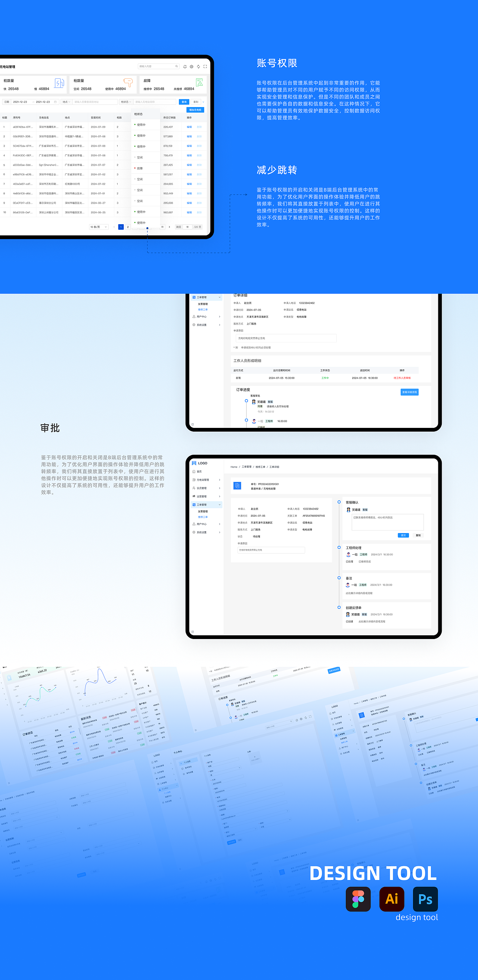This screenshot has height=980, width=478.
Task: Click the 会员管理 person icon in the sidebar
Action: click(194, 488)
